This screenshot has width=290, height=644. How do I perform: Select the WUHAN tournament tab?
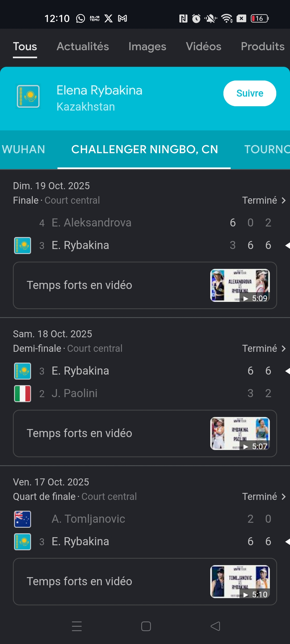pos(24,149)
